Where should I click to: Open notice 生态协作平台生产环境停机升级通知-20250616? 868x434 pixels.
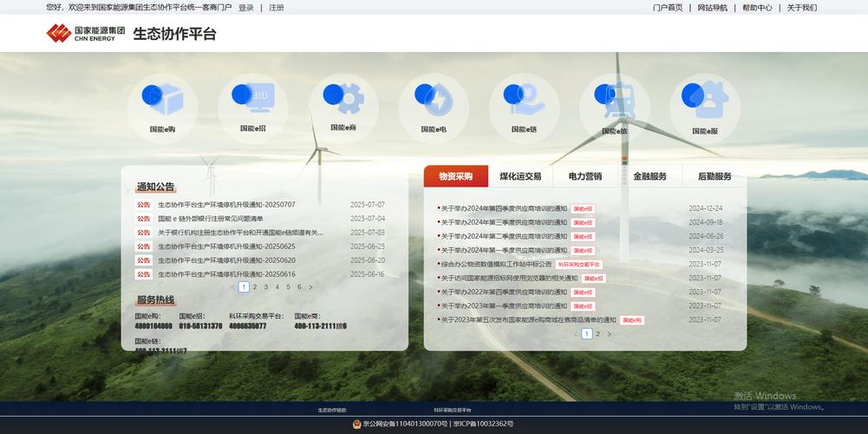point(227,274)
